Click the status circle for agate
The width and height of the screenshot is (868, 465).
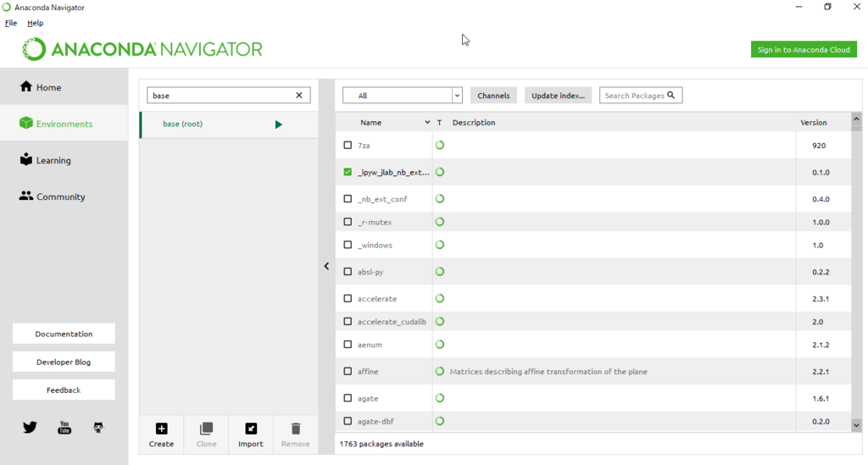click(440, 398)
